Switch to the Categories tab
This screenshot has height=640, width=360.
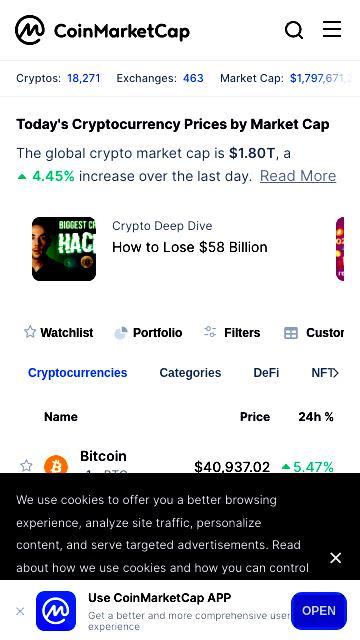pos(190,373)
